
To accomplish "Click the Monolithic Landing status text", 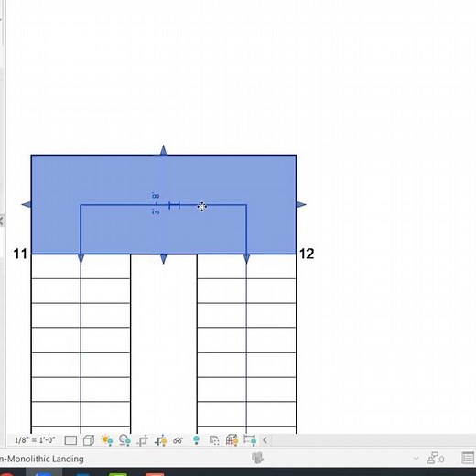I will point(42,459).
